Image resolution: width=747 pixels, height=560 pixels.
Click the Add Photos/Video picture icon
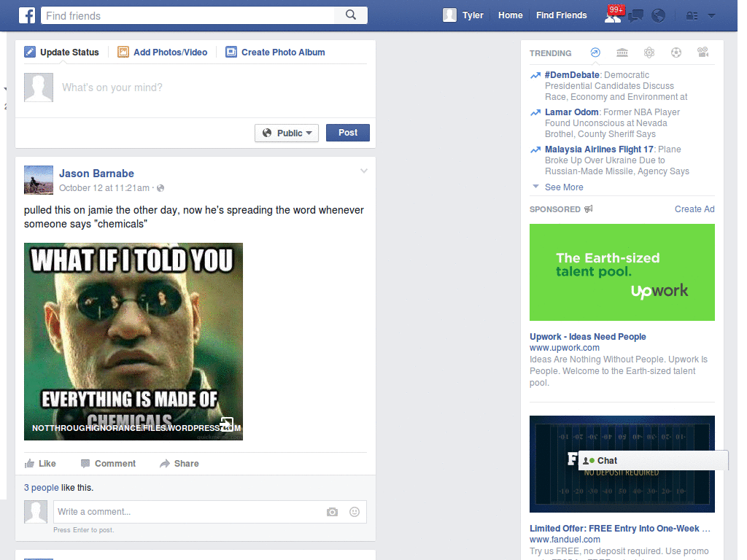tap(123, 52)
